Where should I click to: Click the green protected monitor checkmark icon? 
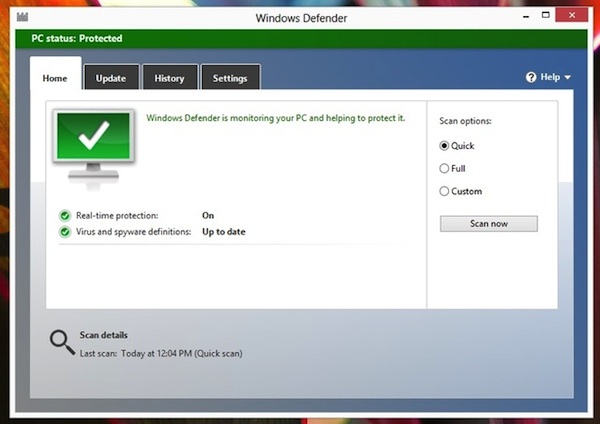[94, 149]
